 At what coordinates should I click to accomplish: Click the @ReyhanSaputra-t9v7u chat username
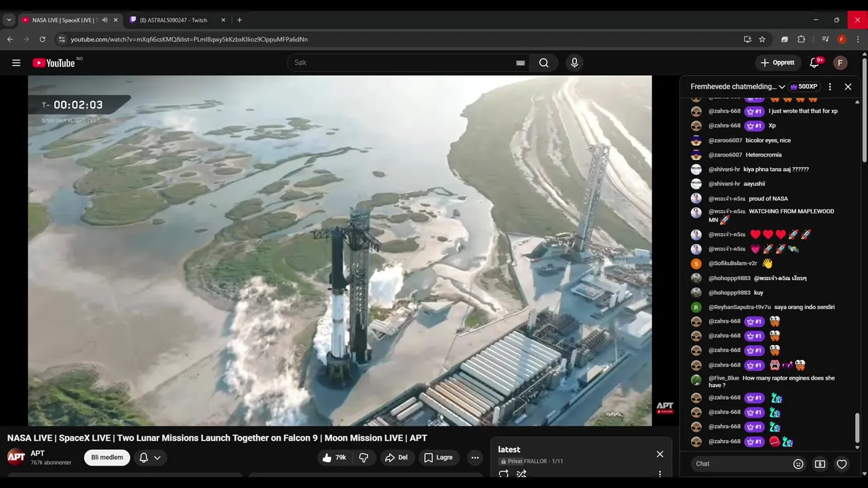(x=739, y=307)
